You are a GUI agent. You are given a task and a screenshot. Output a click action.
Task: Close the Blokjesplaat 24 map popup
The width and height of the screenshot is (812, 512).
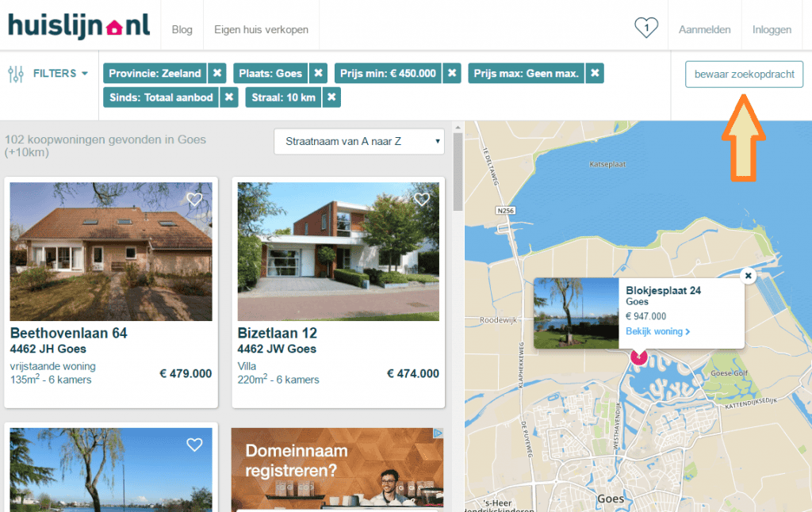[749, 276]
